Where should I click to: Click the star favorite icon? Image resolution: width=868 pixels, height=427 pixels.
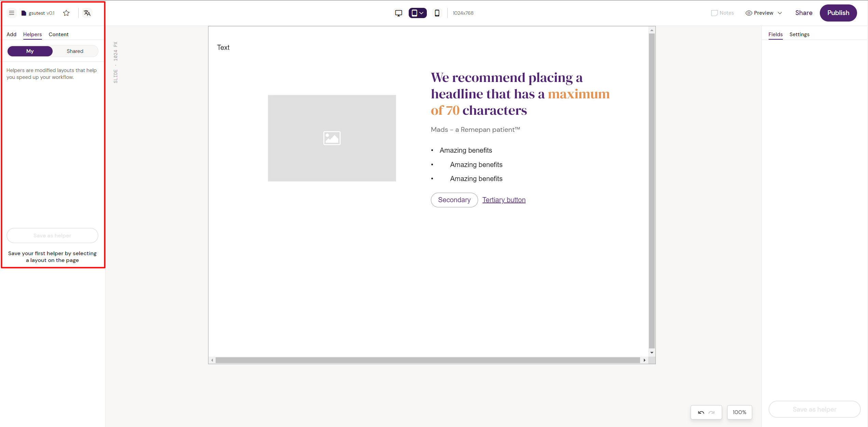coord(66,13)
